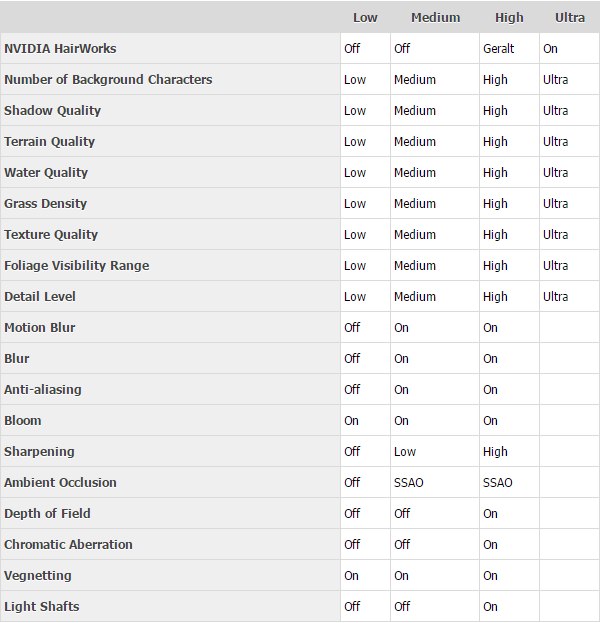Click the Medium SSAO value for Ambient Occlusion
Screen dimensions: 600x623
tap(409, 482)
